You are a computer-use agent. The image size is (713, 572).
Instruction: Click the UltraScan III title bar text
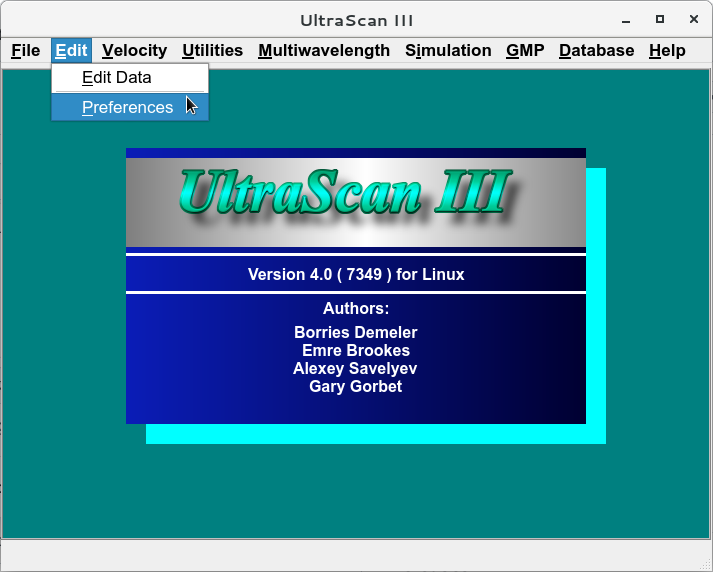pyautogui.click(x=356, y=20)
